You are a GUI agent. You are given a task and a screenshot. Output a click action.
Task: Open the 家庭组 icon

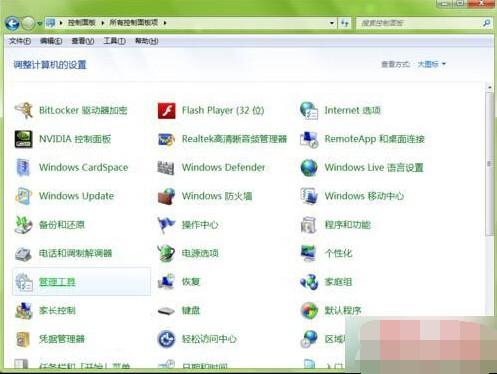click(309, 282)
